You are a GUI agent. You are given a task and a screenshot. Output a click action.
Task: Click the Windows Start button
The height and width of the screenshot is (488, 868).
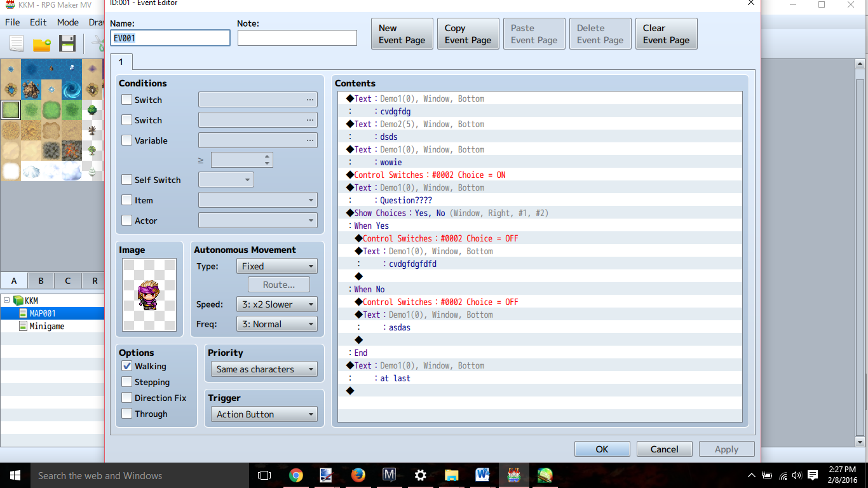[x=14, y=475]
